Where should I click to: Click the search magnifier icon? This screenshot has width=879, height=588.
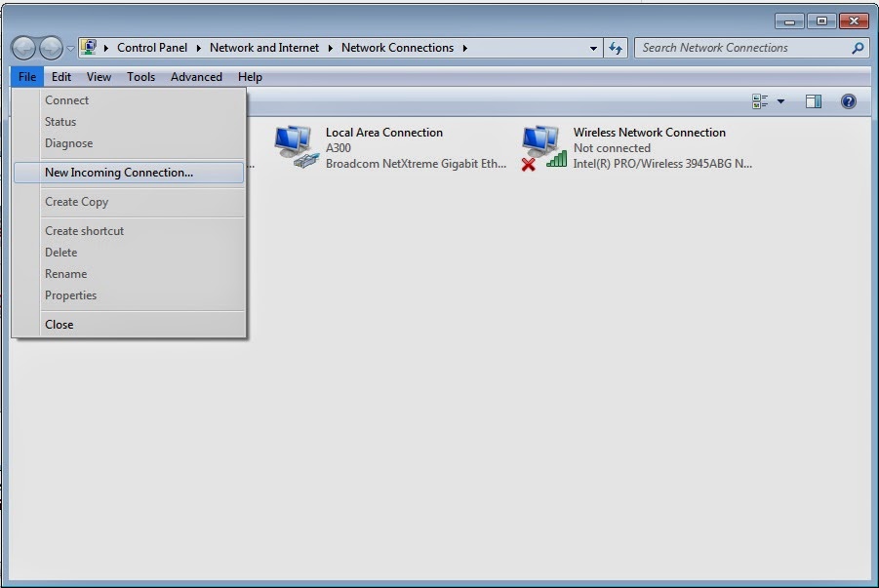pyautogui.click(x=858, y=48)
